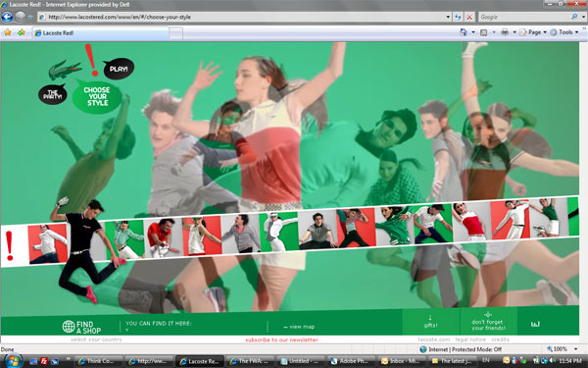Click the Feeds icon in command bar
Screen dimensions: 588x368
(484, 32)
